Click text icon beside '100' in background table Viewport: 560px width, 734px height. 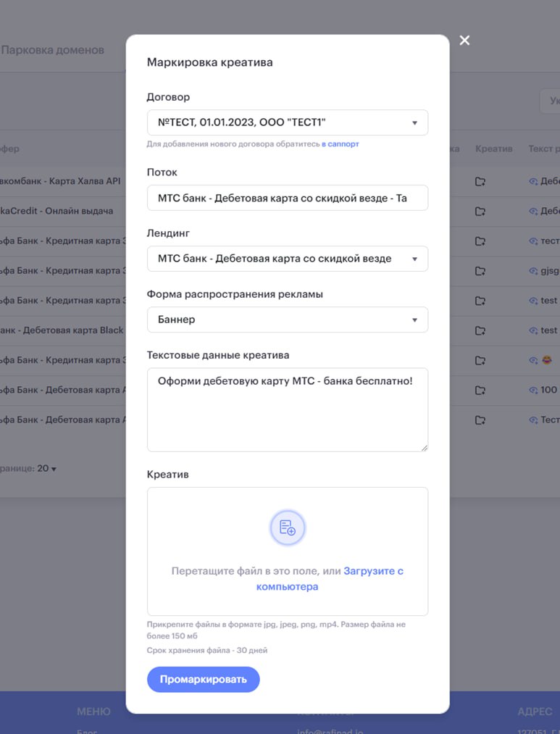coord(533,391)
